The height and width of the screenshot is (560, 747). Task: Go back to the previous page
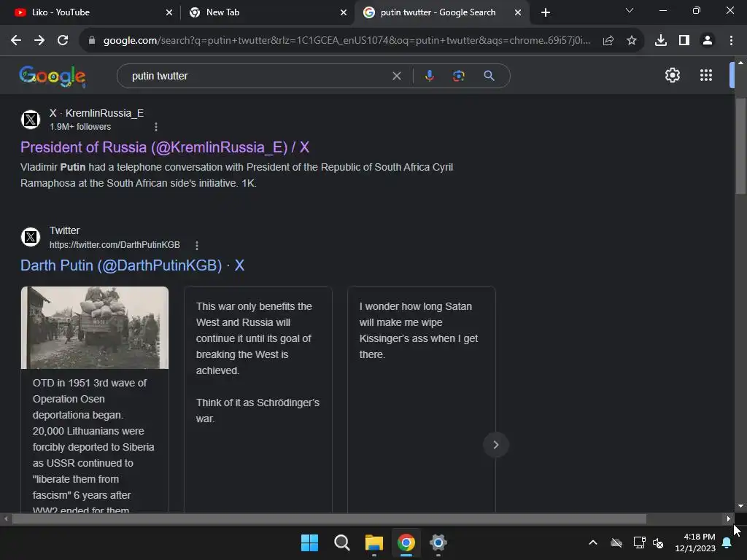pyautogui.click(x=16, y=41)
